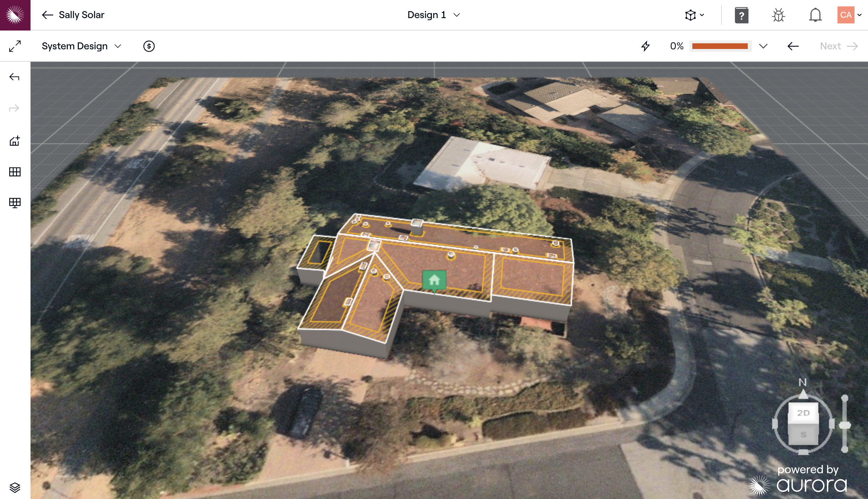Image resolution: width=868 pixels, height=499 pixels.
Task: Open the Design 1 dropdown
Action: click(x=457, y=15)
